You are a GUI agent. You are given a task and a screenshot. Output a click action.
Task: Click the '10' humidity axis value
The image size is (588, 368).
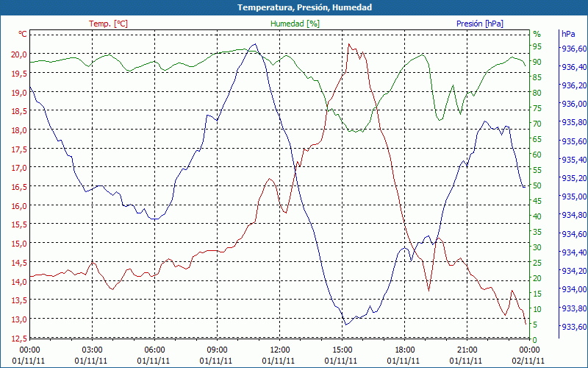(x=537, y=309)
